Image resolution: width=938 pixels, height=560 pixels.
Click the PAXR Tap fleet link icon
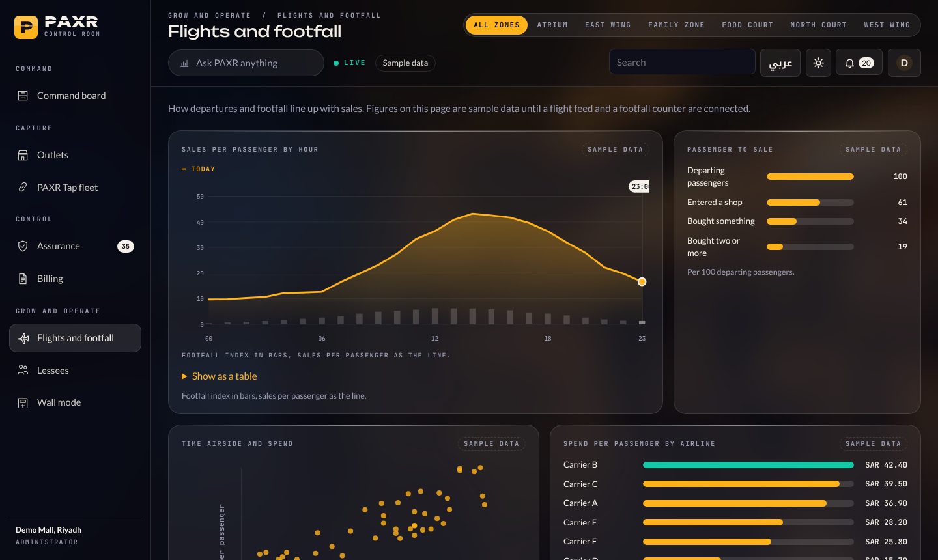tap(23, 188)
